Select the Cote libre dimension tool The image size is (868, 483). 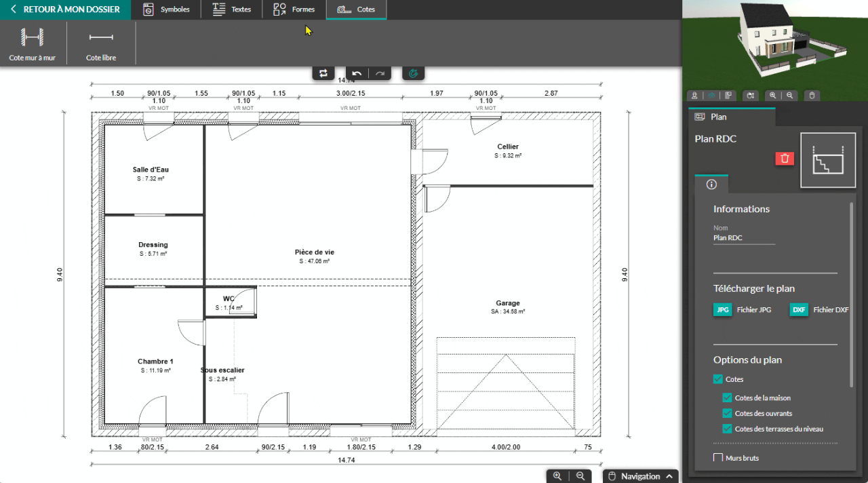pos(101,44)
